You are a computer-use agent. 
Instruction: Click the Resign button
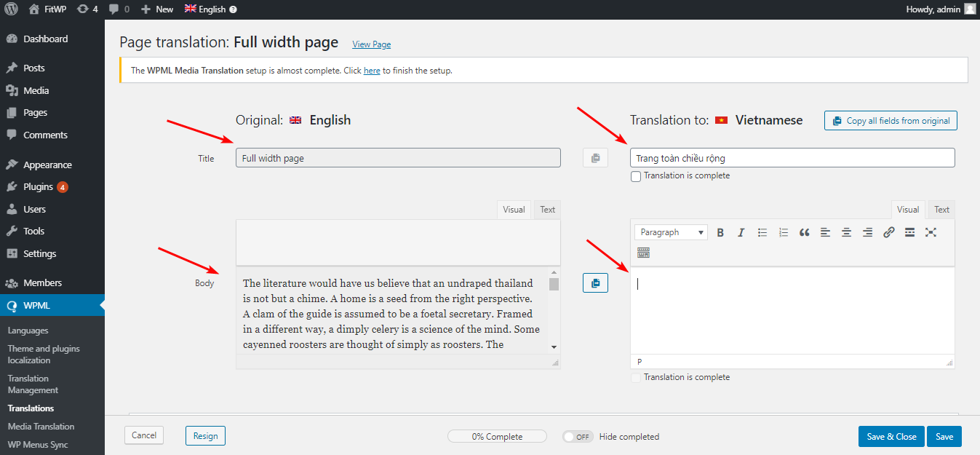click(206, 435)
